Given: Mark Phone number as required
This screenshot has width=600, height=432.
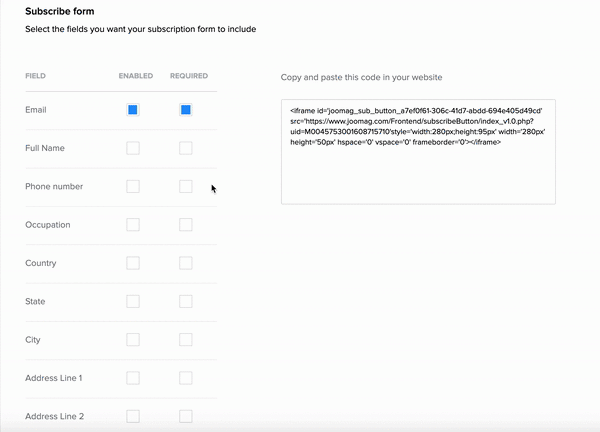Looking at the screenshot, I should [186, 186].
